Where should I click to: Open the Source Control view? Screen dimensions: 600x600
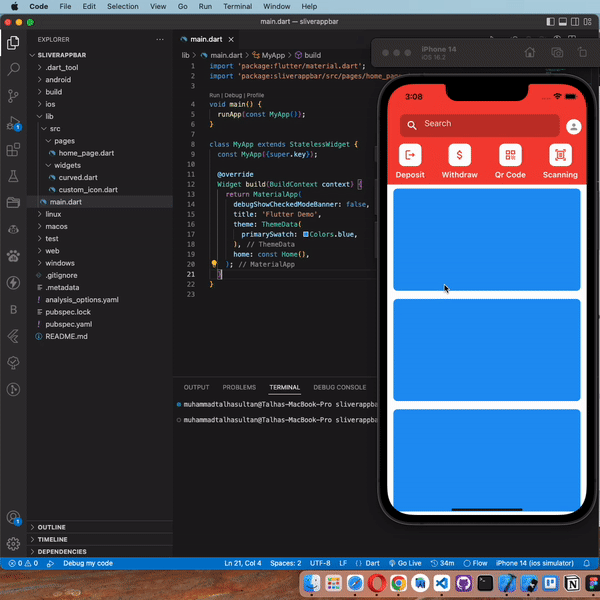pos(13,96)
